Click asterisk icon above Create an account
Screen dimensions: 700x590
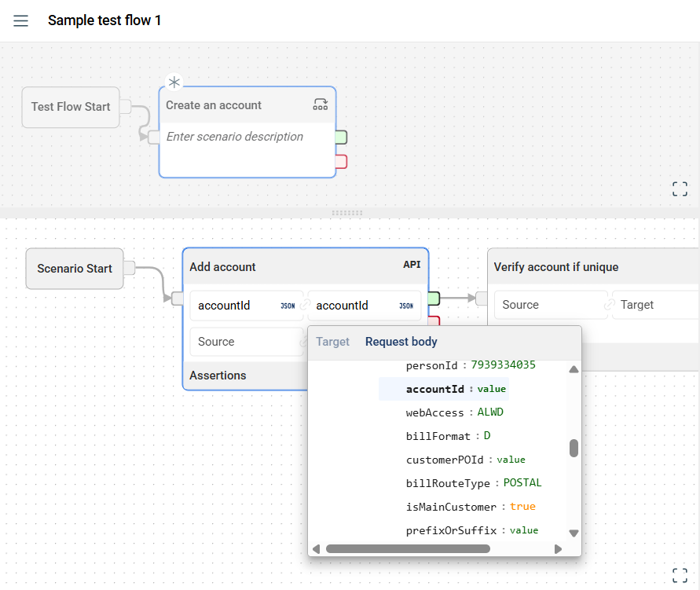click(174, 82)
